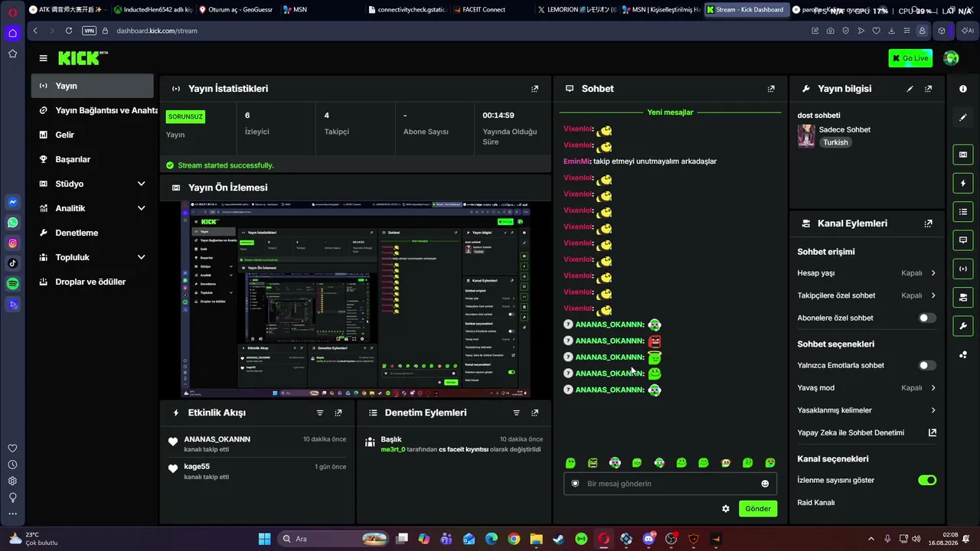Open Hesap yaşı setting

point(867,273)
